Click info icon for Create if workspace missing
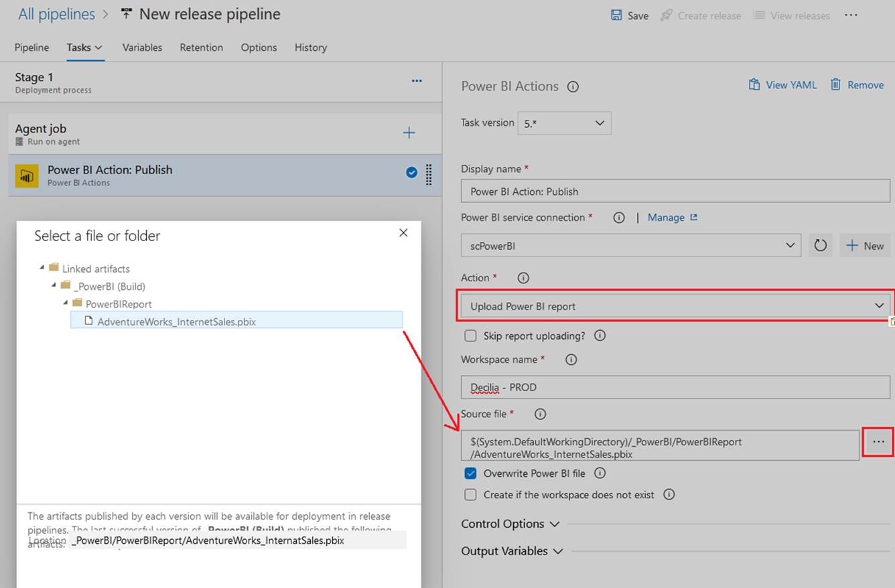 [x=669, y=495]
